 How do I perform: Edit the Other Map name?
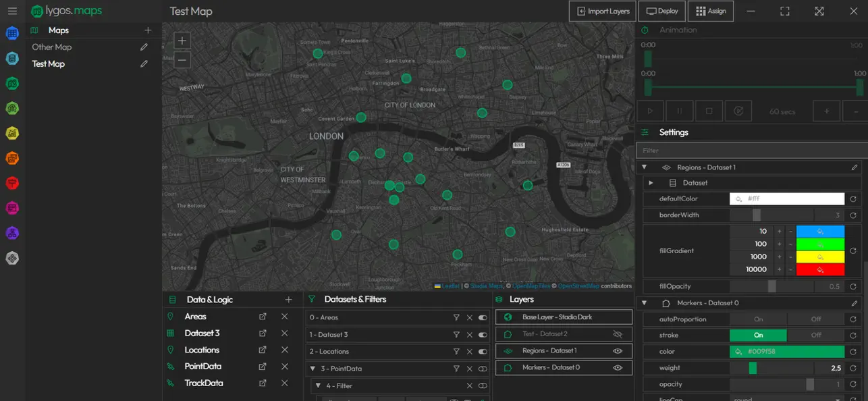pos(144,47)
